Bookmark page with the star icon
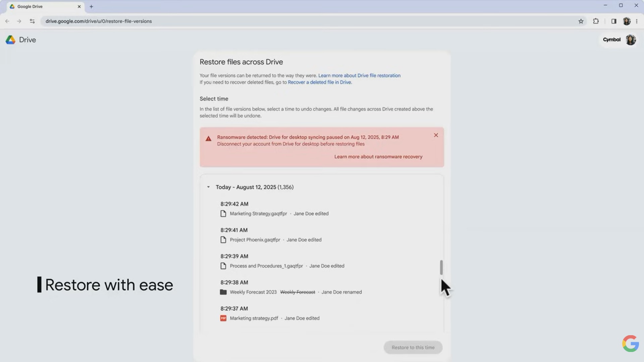644x362 pixels. pyautogui.click(x=581, y=21)
